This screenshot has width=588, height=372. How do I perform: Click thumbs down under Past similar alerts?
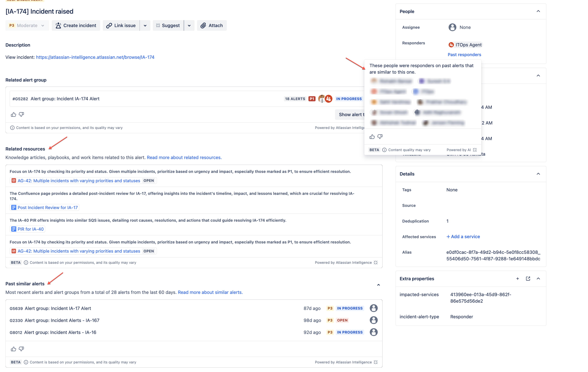(22, 349)
